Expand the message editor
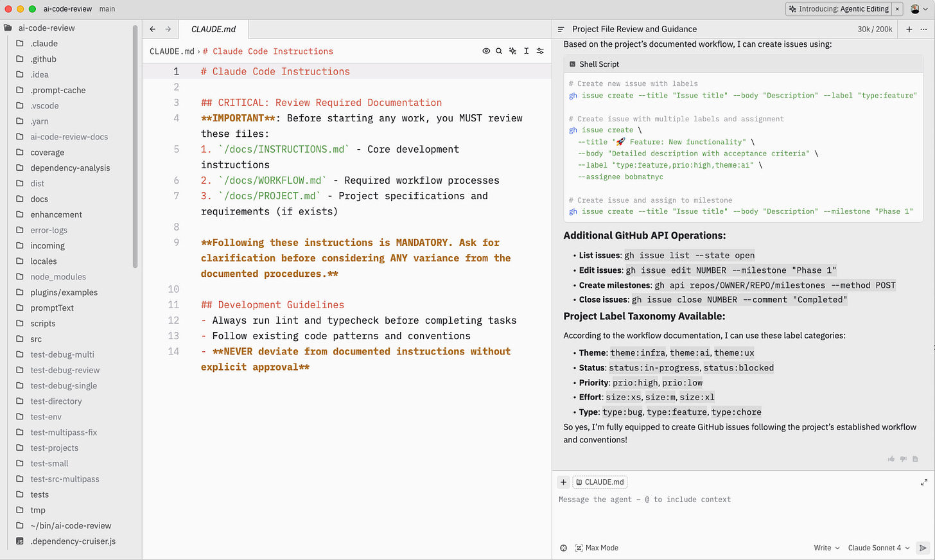 pos(924,482)
